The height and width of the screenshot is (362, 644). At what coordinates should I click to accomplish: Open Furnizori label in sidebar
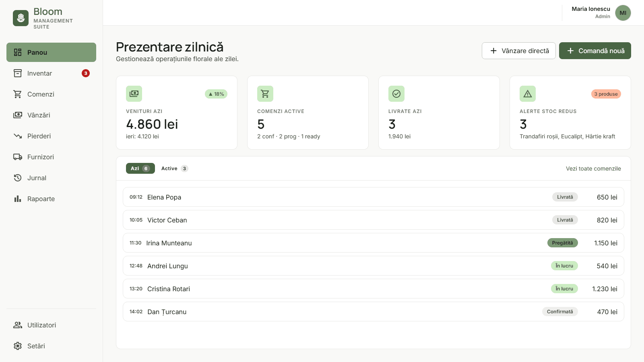click(41, 157)
